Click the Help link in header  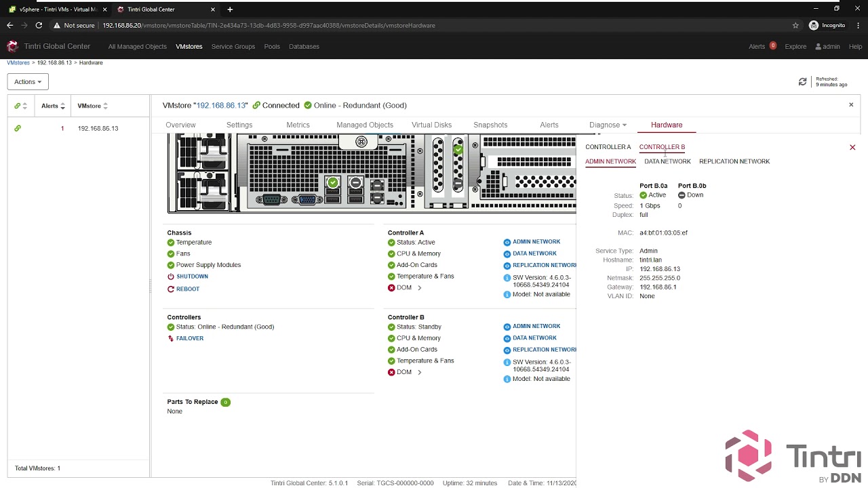click(x=855, y=47)
